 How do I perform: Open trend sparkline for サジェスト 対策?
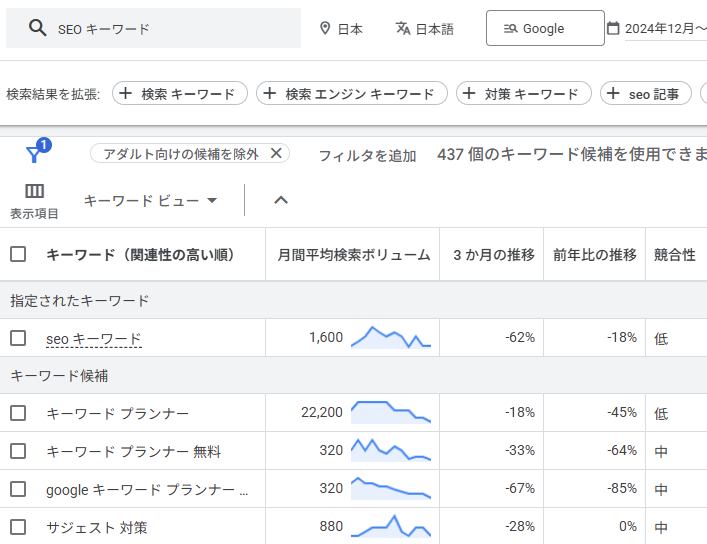pyautogui.click(x=391, y=526)
